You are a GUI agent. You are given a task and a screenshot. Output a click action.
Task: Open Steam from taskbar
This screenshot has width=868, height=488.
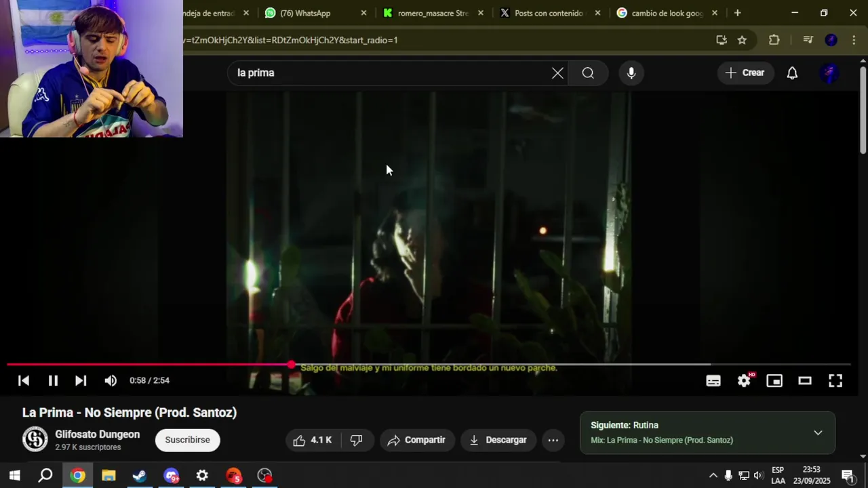coord(140,476)
